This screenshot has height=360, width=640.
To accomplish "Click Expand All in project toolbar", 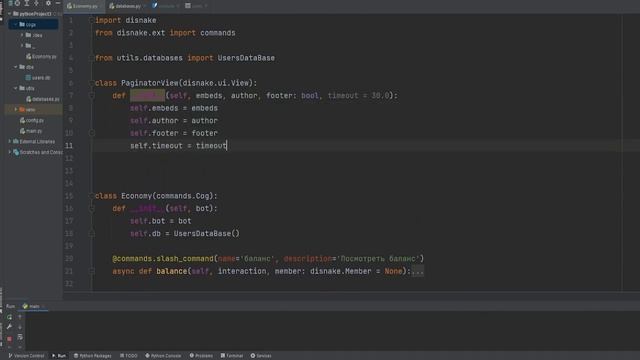I will (27, 3).
